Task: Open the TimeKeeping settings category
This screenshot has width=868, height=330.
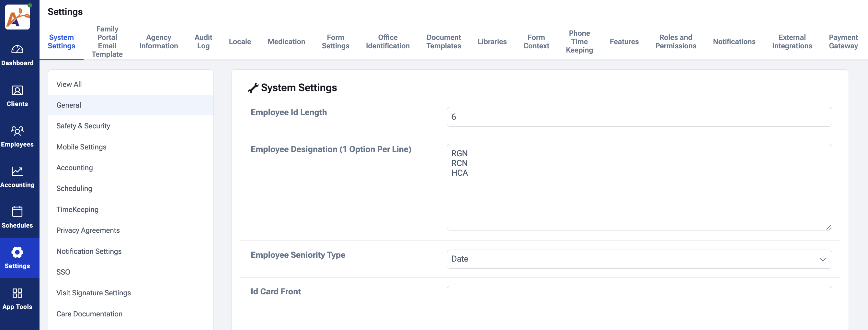Action: (131, 209)
